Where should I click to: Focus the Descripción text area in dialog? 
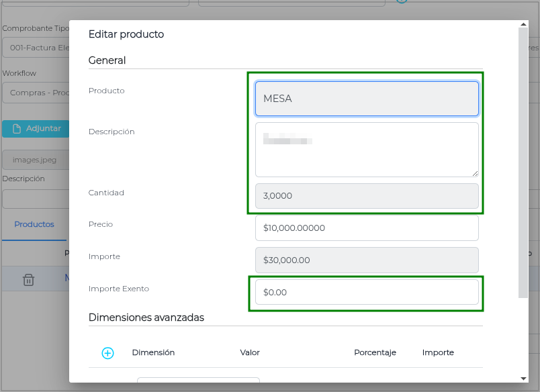tap(367, 150)
